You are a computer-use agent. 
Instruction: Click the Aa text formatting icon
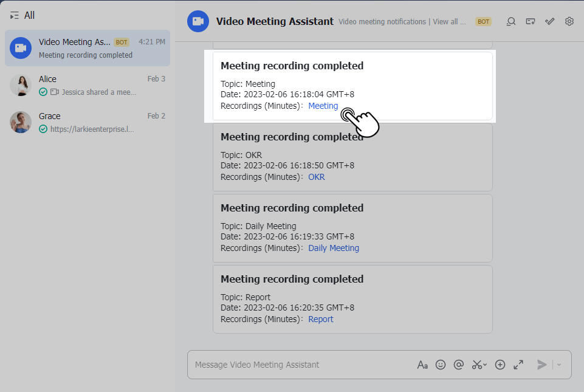click(x=422, y=365)
